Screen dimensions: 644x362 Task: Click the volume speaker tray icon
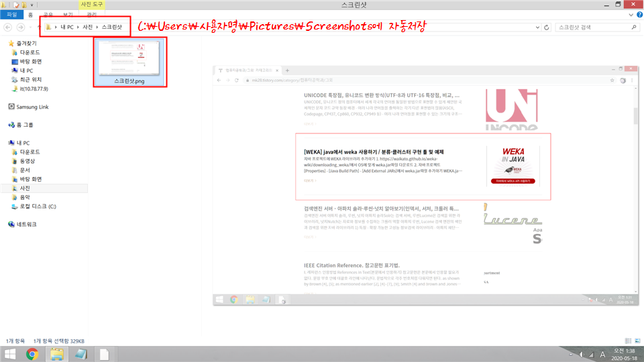click(x=582, y=355)
